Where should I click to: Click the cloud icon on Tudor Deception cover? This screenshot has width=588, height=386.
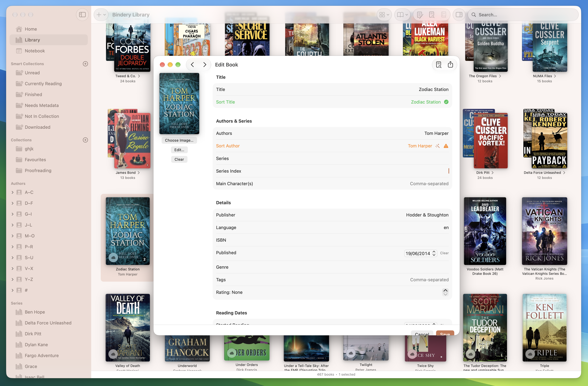(471, 354)
